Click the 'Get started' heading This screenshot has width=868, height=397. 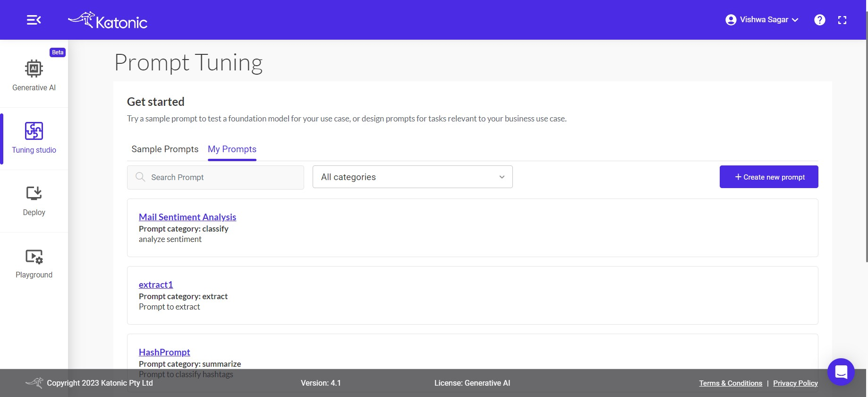[x=156, y=102]
